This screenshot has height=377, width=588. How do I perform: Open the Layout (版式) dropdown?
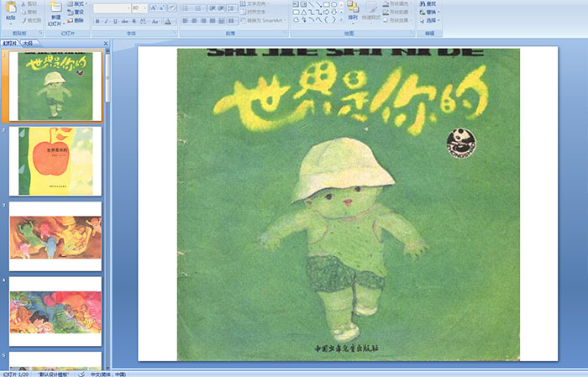click(x=77, y=3)
